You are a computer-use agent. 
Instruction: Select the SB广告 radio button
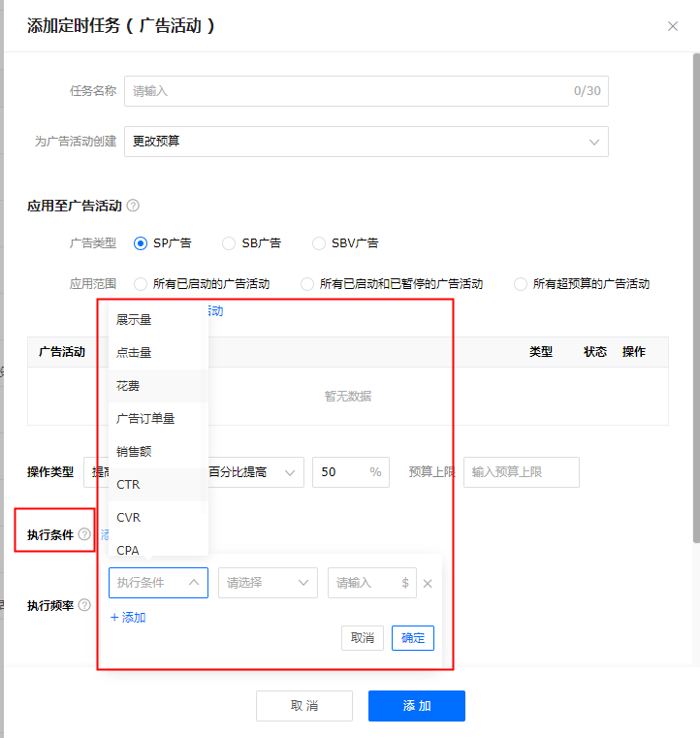pos(229,243)
